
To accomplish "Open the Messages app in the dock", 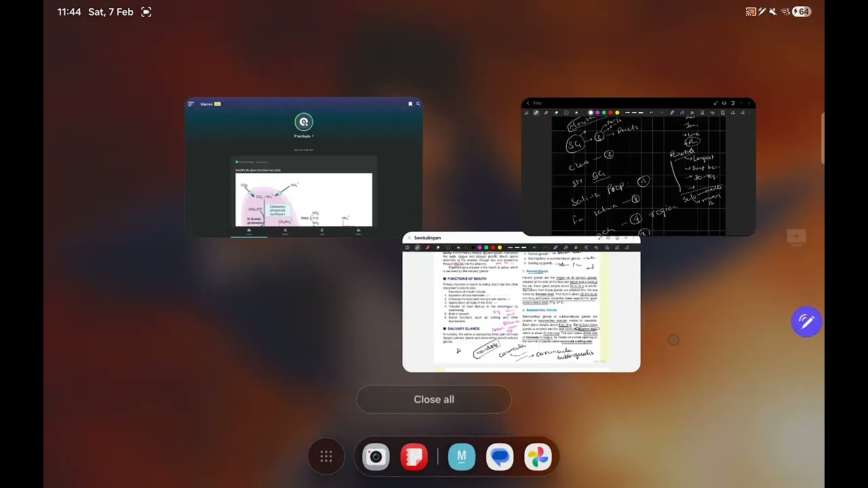I will [x=500, y=457].
